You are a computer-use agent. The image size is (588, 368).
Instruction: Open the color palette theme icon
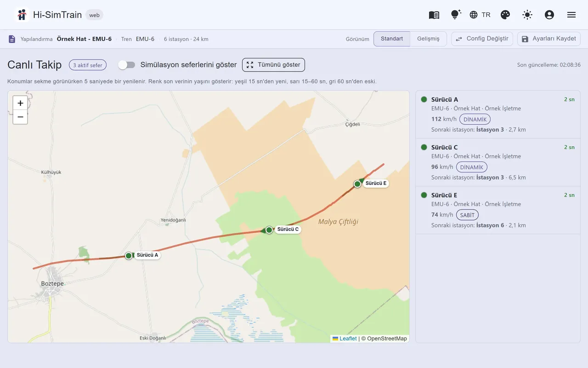[505, 15]
